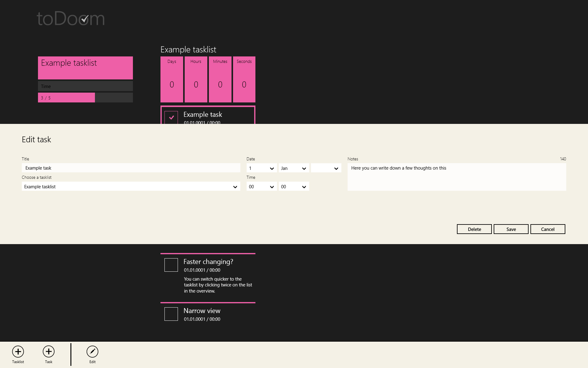Open the minutes time dropdown
The image size is (588, 368).
pos(294,186)
